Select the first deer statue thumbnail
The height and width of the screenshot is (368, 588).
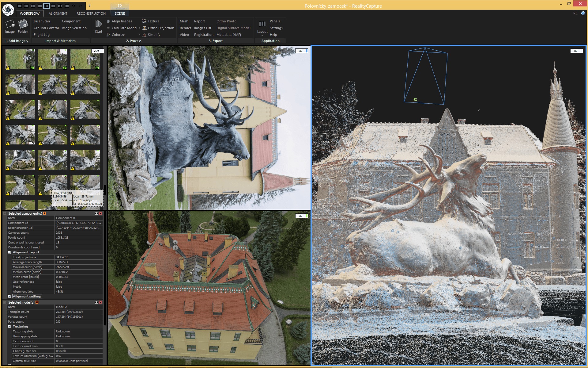coord(20,59)
